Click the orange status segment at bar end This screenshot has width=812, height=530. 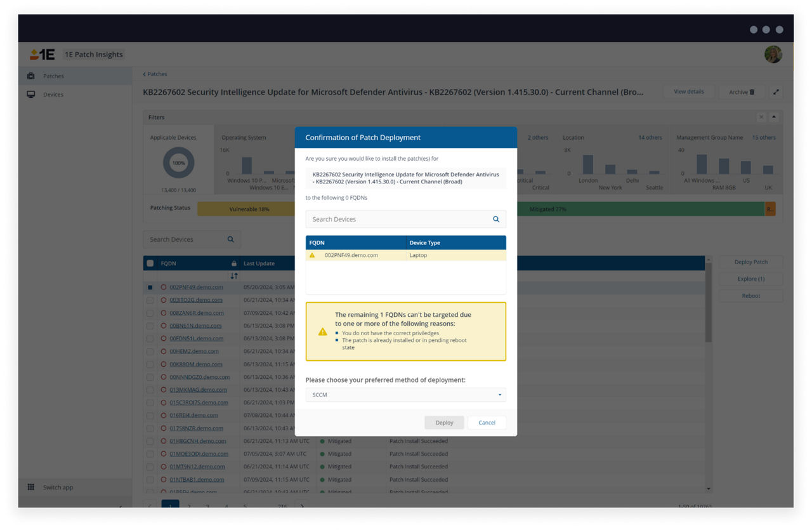[770, 209]
